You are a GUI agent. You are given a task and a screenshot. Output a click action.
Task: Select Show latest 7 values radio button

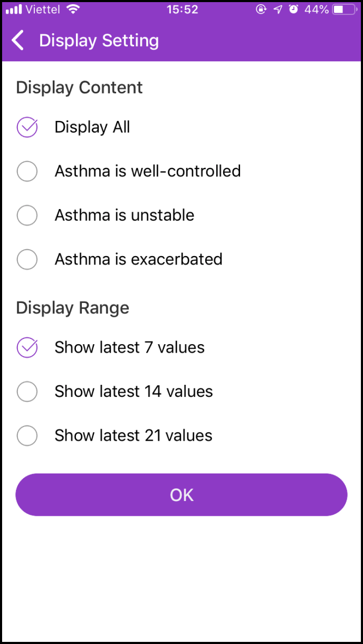point(27,347)
